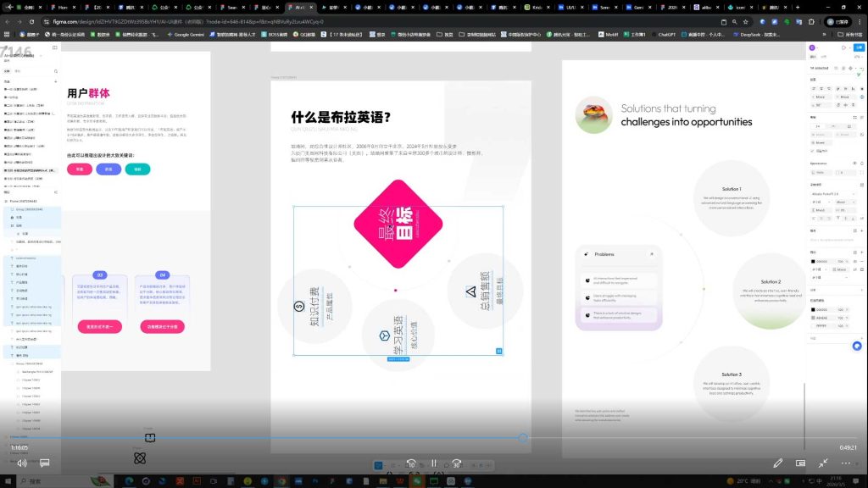Toggle the Clip content checkbox
This screenshot has height=488, width=868.
click(x=813, y=151)
